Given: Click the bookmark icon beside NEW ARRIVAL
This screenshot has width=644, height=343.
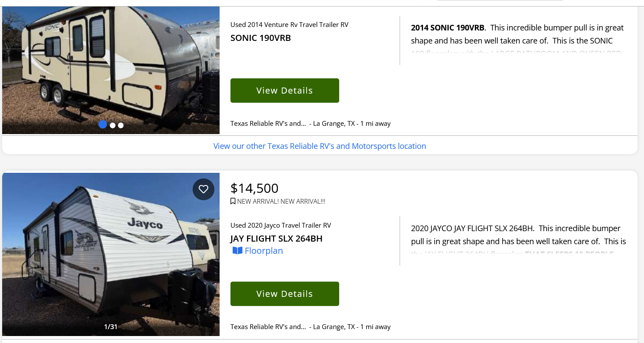Looking at the screenshot, I should click(233, 202).
